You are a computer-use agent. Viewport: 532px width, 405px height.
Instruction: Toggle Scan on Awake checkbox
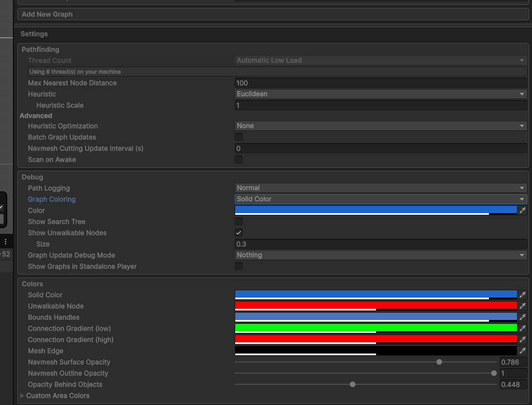coord(239,159)
